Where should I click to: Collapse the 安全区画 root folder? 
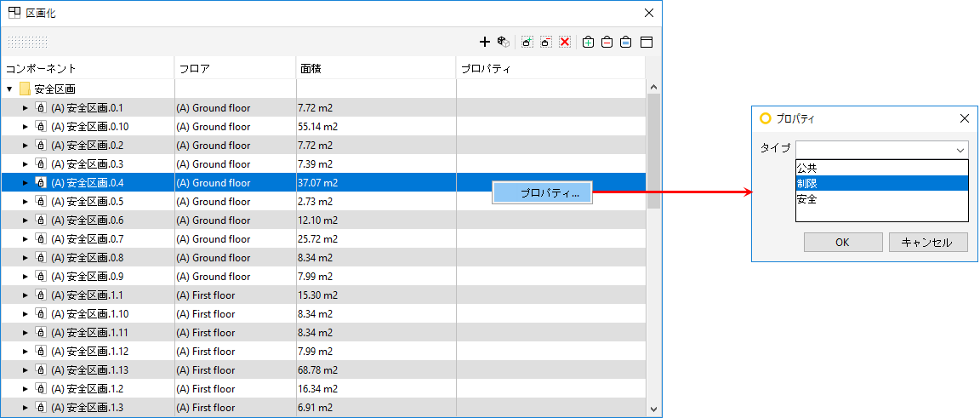9,89
